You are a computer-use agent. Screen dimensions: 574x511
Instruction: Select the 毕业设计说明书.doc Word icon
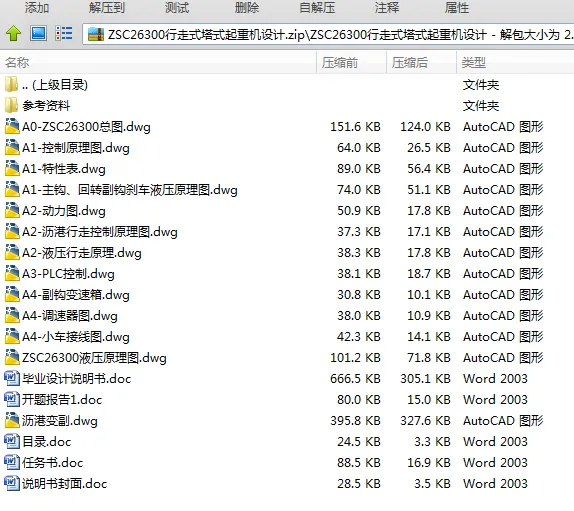coord(12,378)
